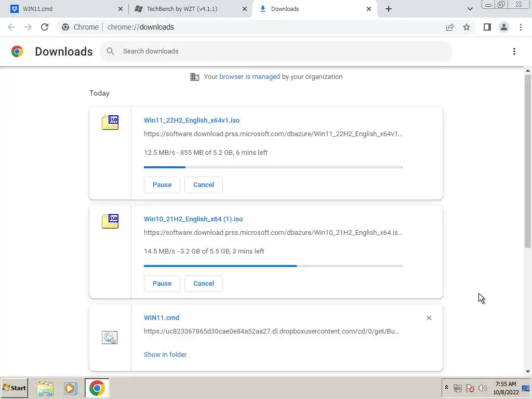Viewport: 532px width, 399px height.
Task: Open the Win11_22H2_English_x64v1.iso link
Action: pos(192,121)
